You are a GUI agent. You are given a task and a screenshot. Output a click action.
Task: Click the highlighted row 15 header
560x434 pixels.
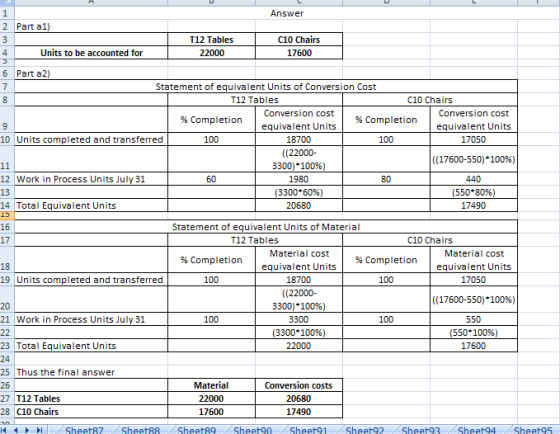point(7,215)
